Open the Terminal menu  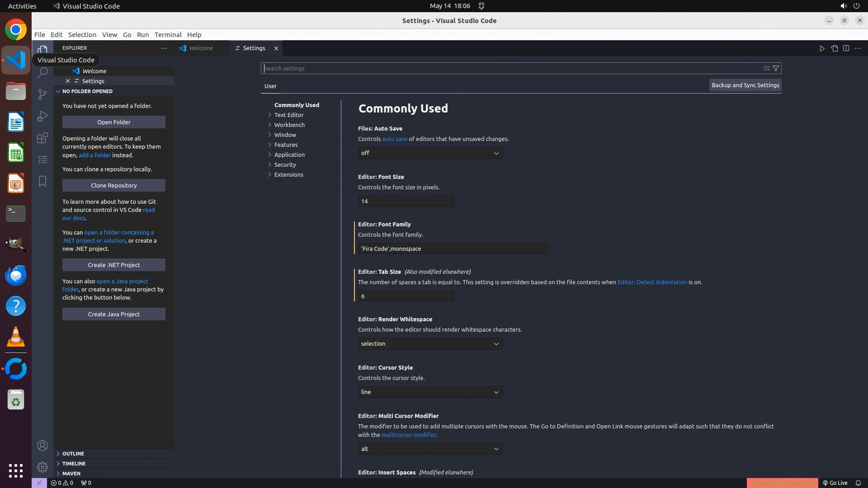pos(168,35)
